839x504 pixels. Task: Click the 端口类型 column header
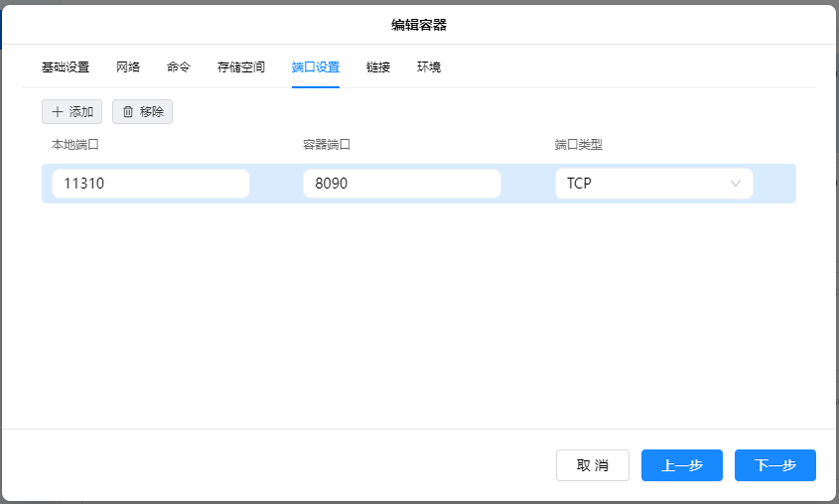[x=578, y=144]
